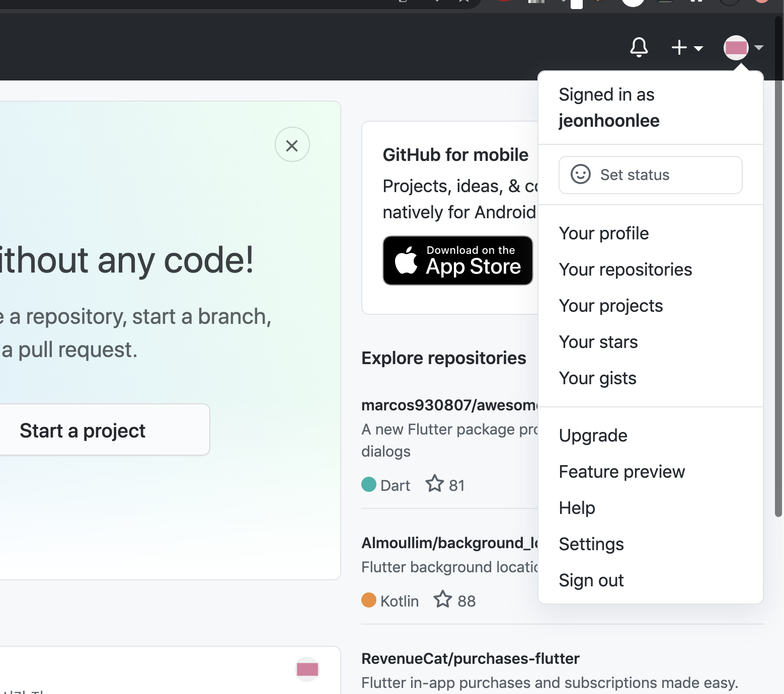This screenshot has height=694, width=784.
Task: Open the notifications bell
Action: (639, 48)
